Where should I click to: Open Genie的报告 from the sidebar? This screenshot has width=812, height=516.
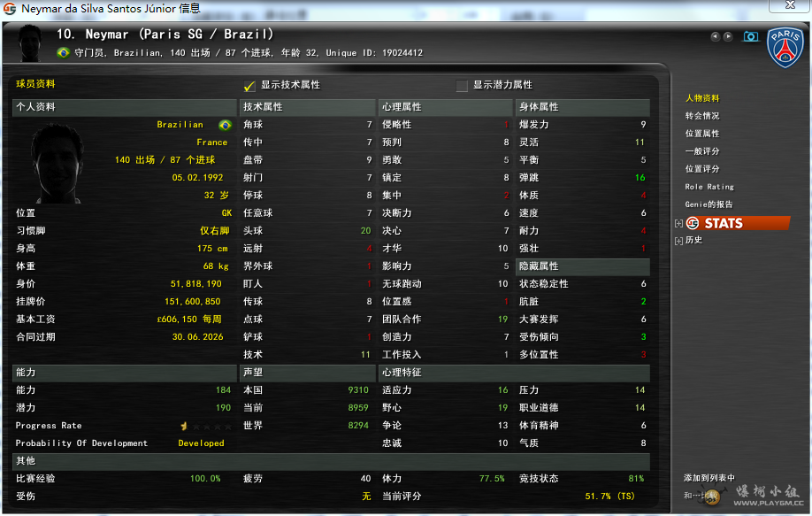[709, 204]
